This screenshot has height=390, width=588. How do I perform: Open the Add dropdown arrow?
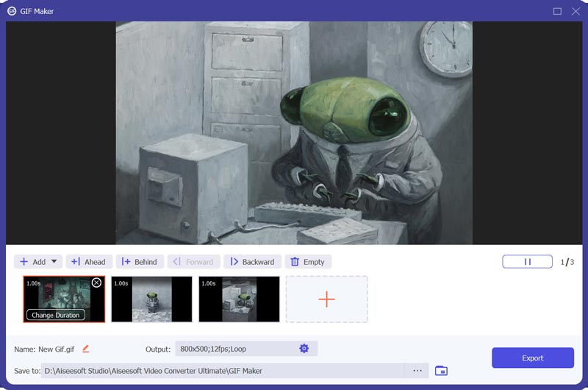(54, 261)
